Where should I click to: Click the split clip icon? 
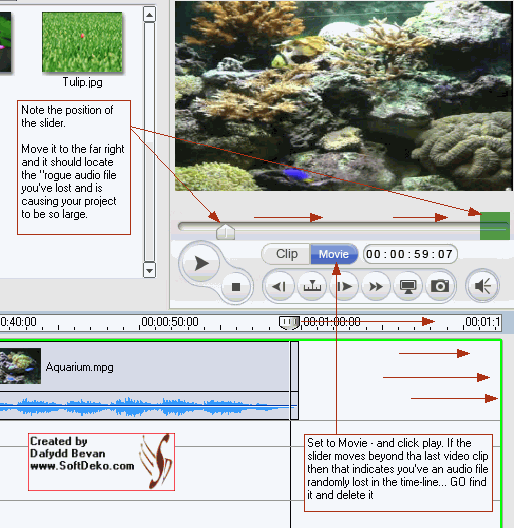coord(312,287)
